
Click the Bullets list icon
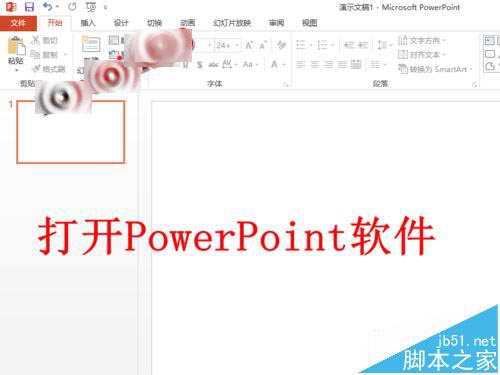tap(301, 45)
